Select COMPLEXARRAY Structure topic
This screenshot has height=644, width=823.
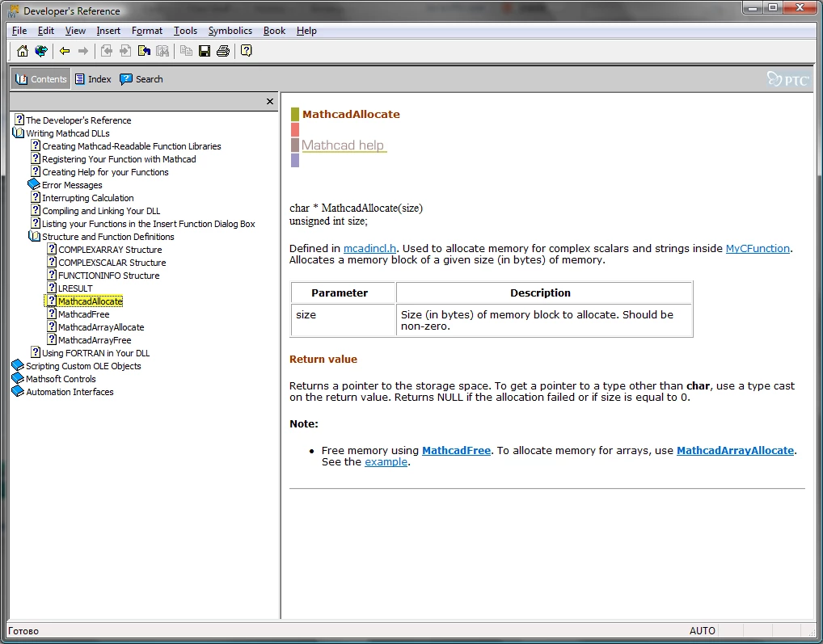110,250
